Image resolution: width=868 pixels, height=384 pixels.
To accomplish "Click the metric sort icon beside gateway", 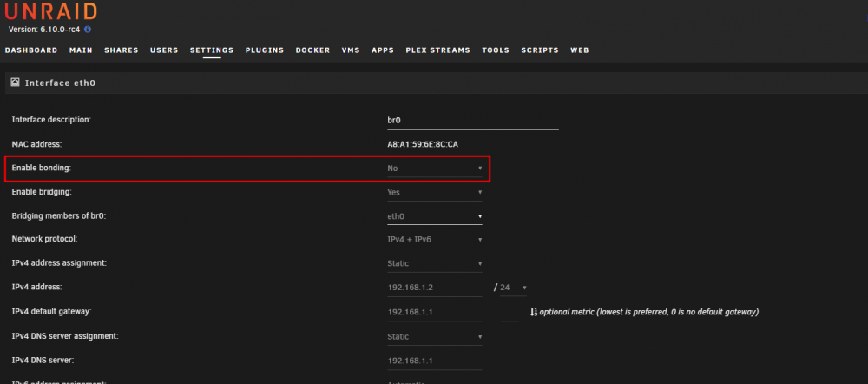I will point(534,312).
